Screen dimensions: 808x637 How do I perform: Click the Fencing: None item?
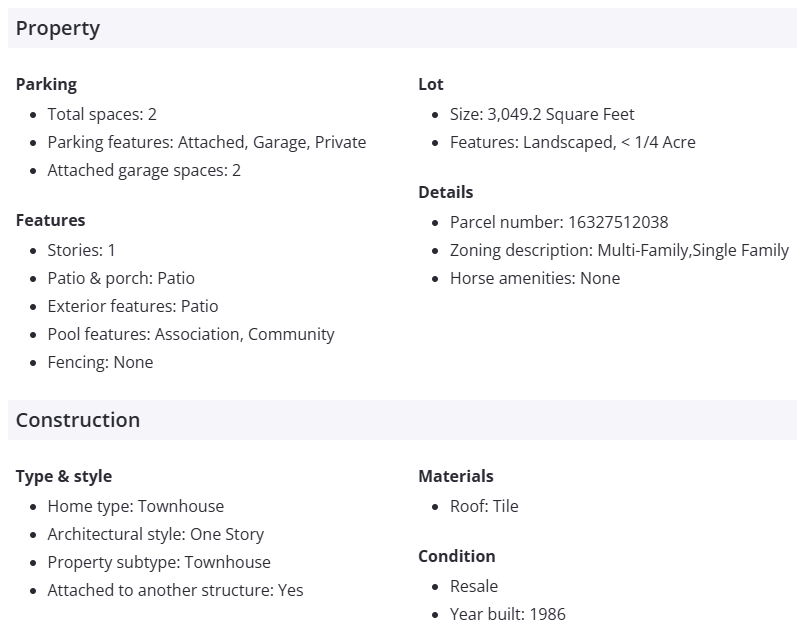(x=100, y=362)
